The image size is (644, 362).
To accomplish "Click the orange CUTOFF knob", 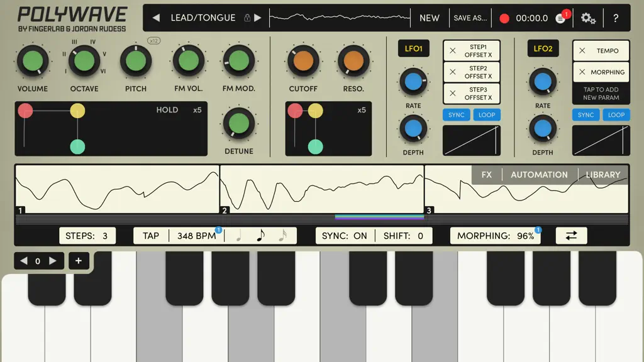I will coord(303,61).
